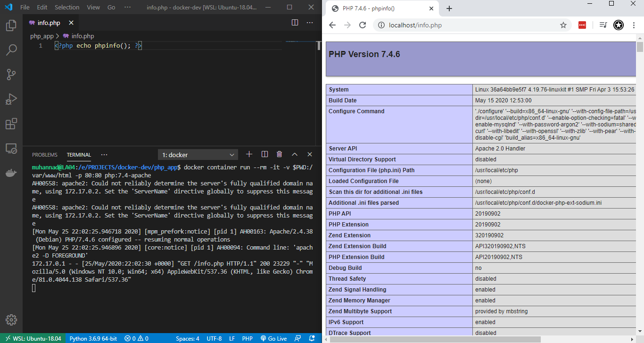Open the Run and Debug view

pyautogui.click(x=11, y=99)
